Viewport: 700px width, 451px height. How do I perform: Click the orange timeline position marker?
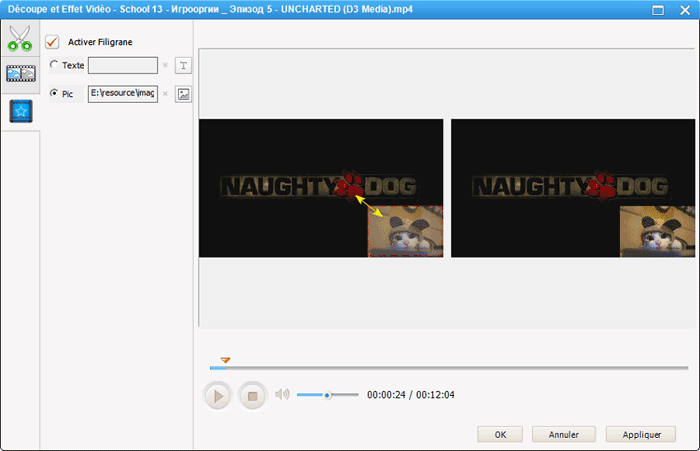click(x=225, y=360)
